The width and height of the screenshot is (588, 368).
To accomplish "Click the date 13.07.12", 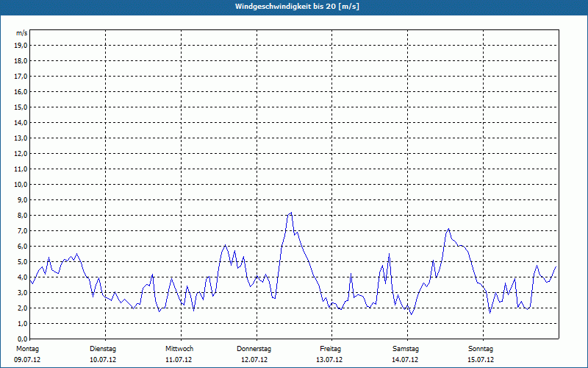I will click(329, 360).
